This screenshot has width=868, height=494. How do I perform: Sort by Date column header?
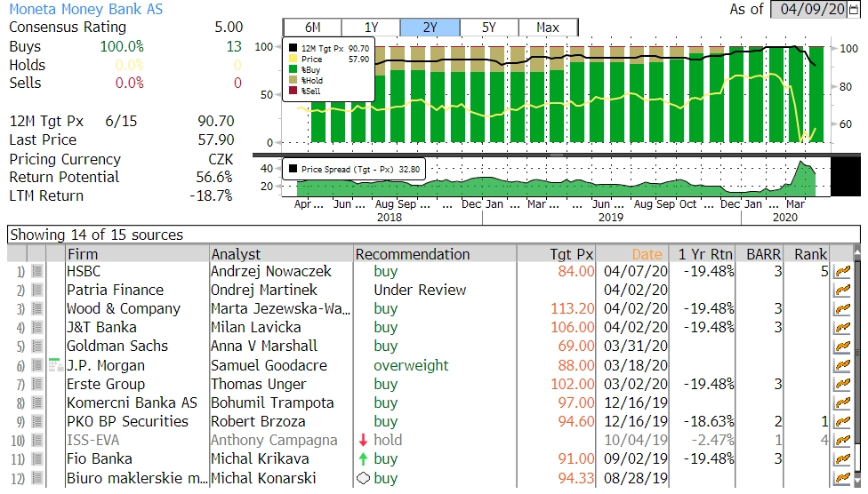pos(632,254)
